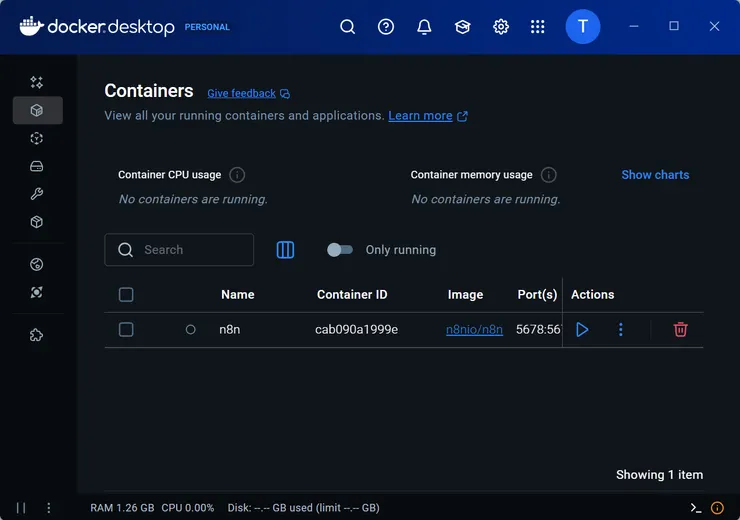Open Settings gear icon
Viewport: 740px width, 520px height.
pos(501,27)
